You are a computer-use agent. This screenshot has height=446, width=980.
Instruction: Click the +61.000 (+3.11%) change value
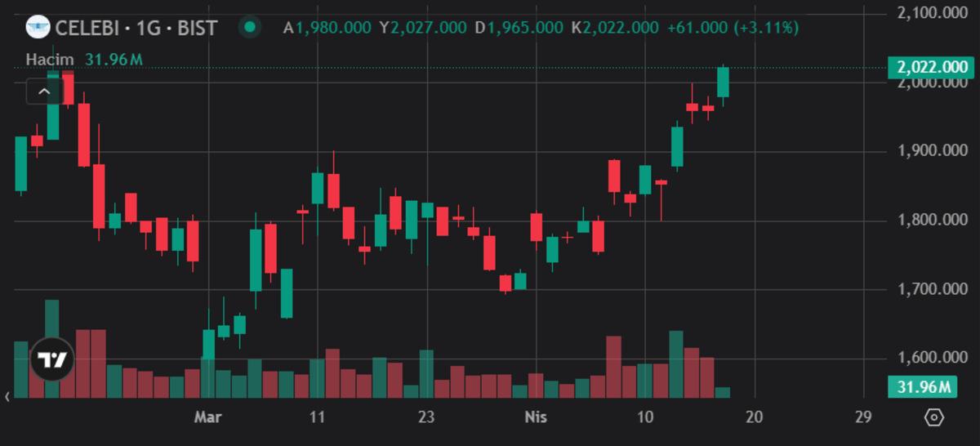pyautogui.click(x=732, y=28)
